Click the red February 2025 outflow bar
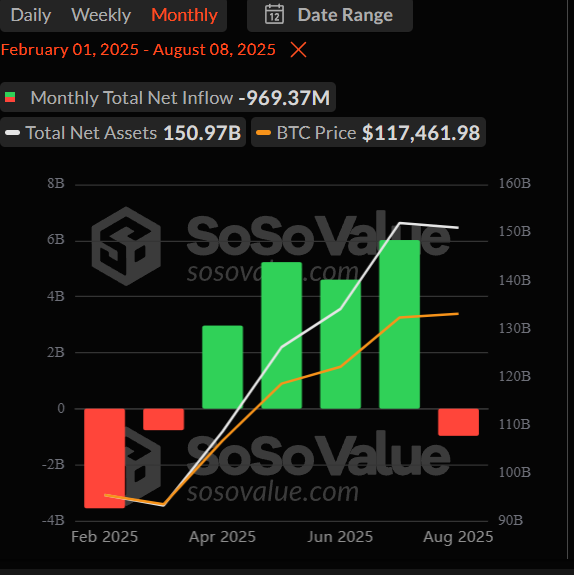This screenshot has height=575, width=574. click(105, 458)
